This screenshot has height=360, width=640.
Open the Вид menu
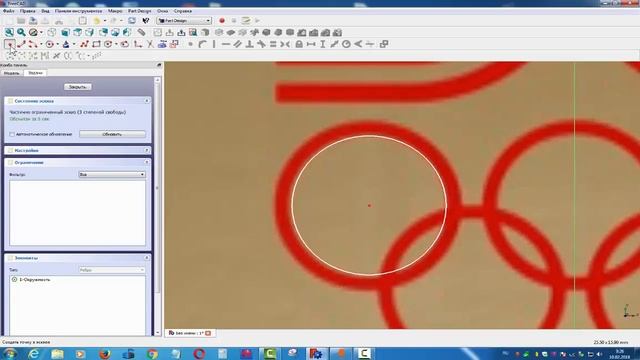coord(45,11)
